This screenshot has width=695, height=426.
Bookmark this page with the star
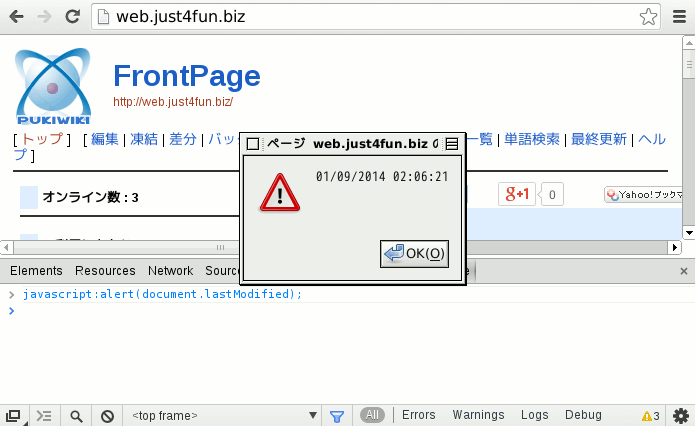point(648,17)
